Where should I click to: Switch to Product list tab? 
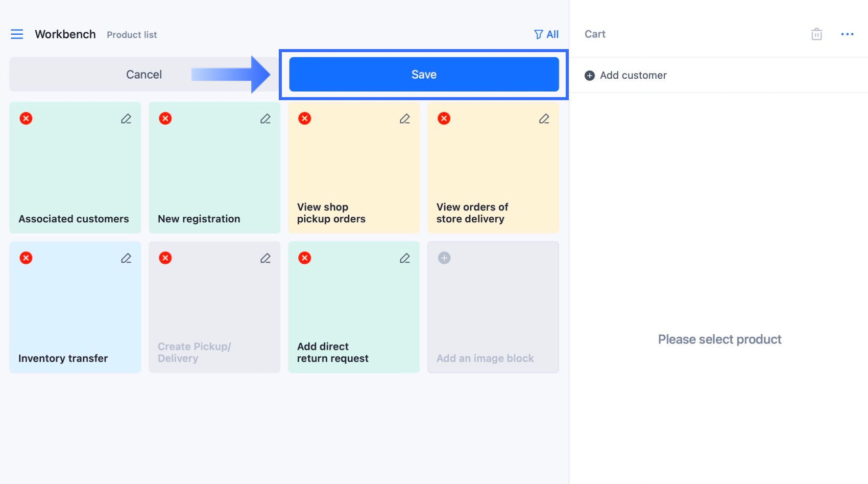click(x=132, y=35)
